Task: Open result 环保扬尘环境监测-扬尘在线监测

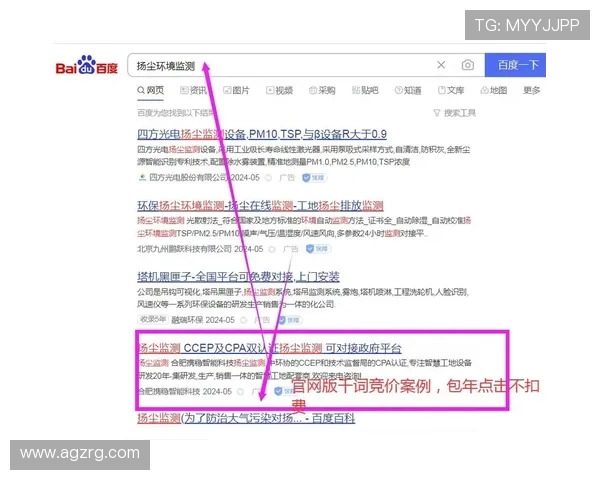Action: (x=260, y=206)
